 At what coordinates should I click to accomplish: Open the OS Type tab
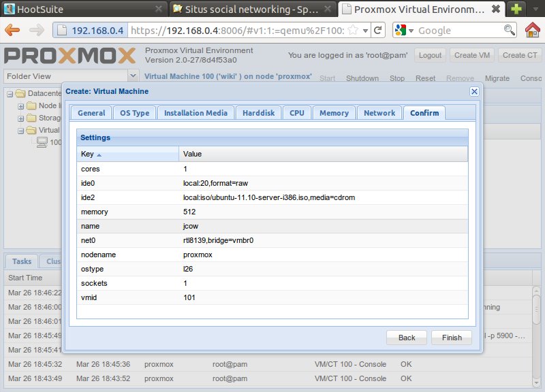(134, 113)
